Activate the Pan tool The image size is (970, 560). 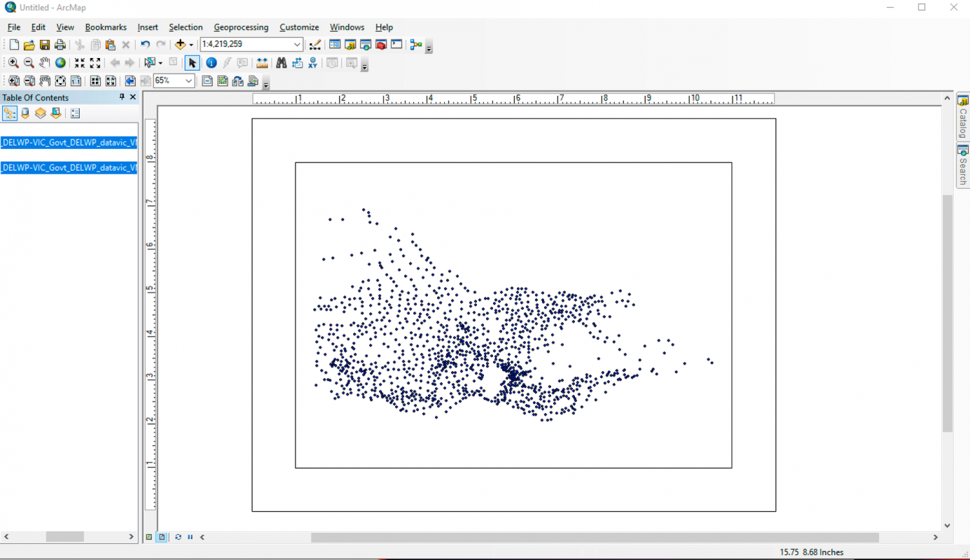(x=44, y=62)
